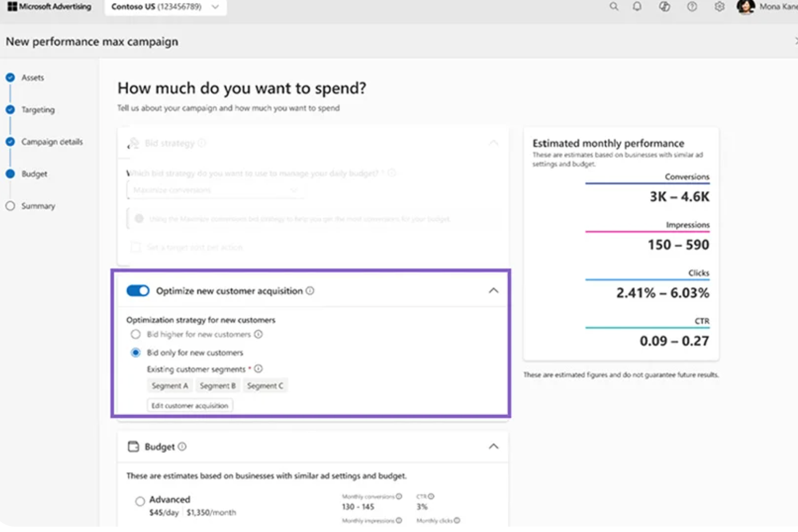Click info icon next to Budget heading
Image resolution: width=798 pixels, height=532 pixels.
(x=182, y=446)
